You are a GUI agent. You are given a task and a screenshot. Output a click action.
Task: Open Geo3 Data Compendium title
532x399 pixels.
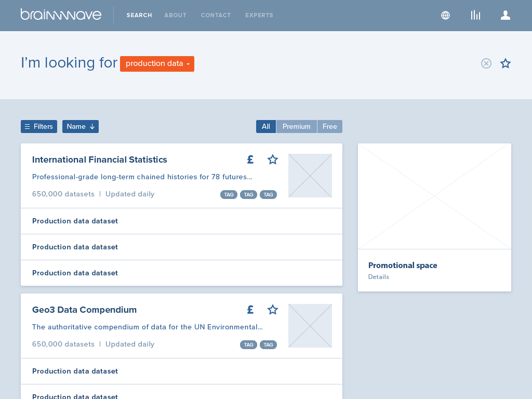click(85, 310)
